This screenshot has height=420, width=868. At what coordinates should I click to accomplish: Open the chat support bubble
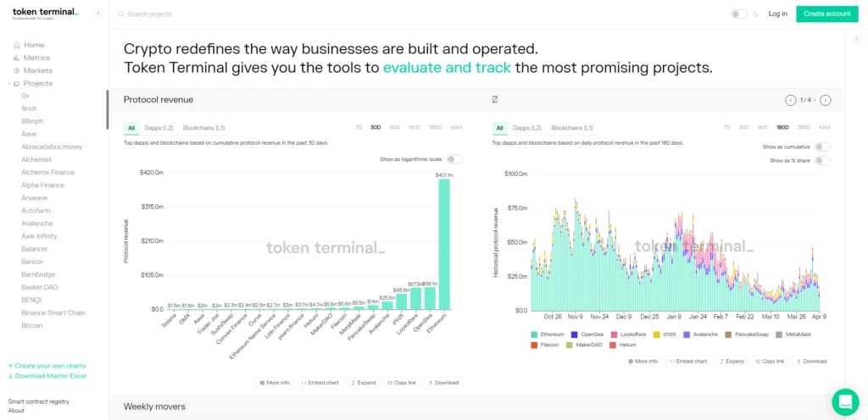click(845, 401)
